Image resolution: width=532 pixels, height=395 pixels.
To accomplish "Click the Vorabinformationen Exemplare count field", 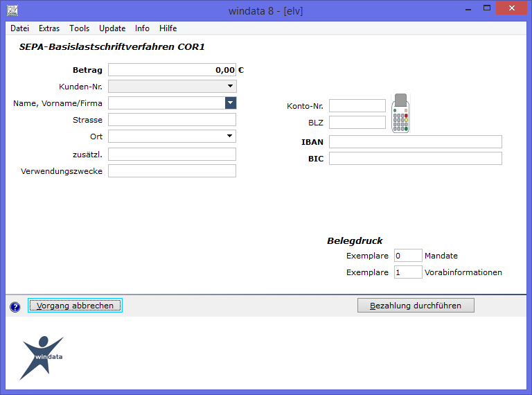I will (x=408, y=272).
